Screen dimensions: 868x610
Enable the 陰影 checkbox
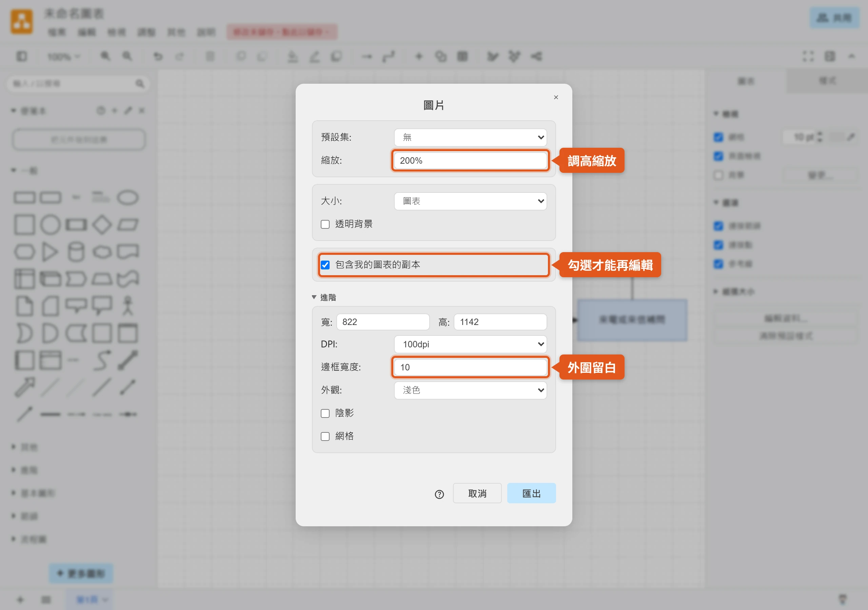325,413
